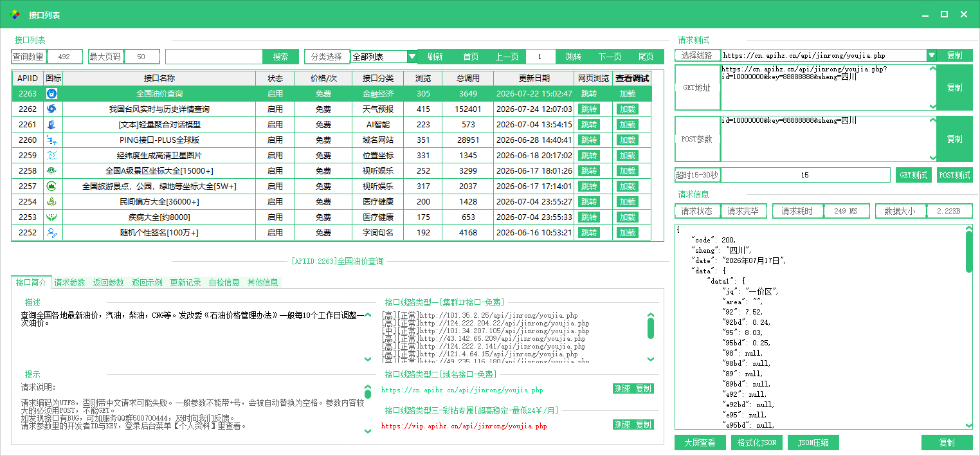
Task: Open the 返回参数 tab
Action: click(109, 282)
